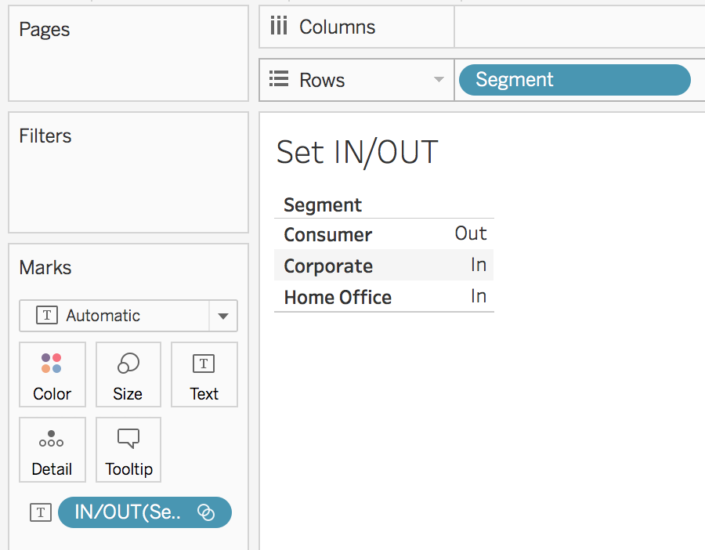Click the empty Filters shelf area
Image resolution: width=705 pixels, height=550 pixels.
[x=128, y=185]
